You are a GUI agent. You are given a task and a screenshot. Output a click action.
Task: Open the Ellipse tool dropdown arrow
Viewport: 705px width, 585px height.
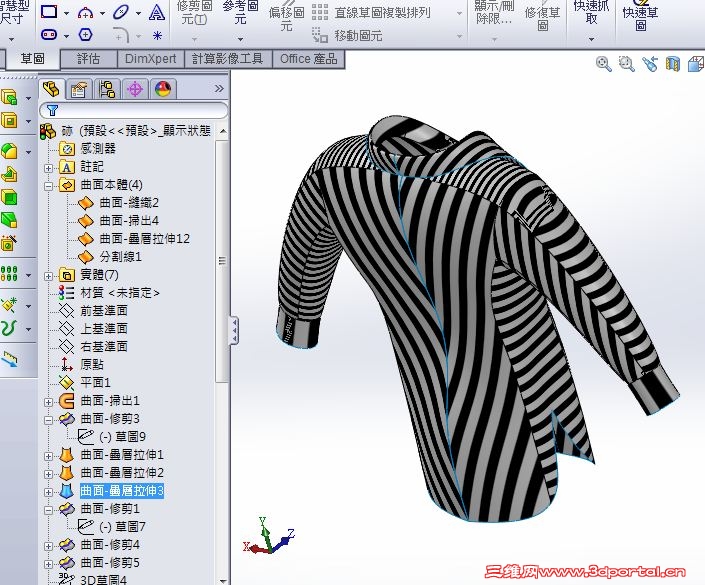pos(138,13)
